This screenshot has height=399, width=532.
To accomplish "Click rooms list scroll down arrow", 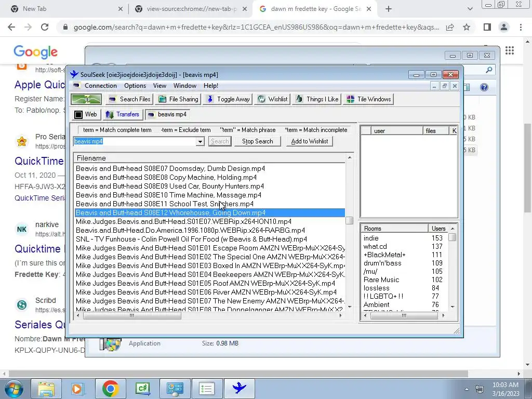I will (453, 307).
